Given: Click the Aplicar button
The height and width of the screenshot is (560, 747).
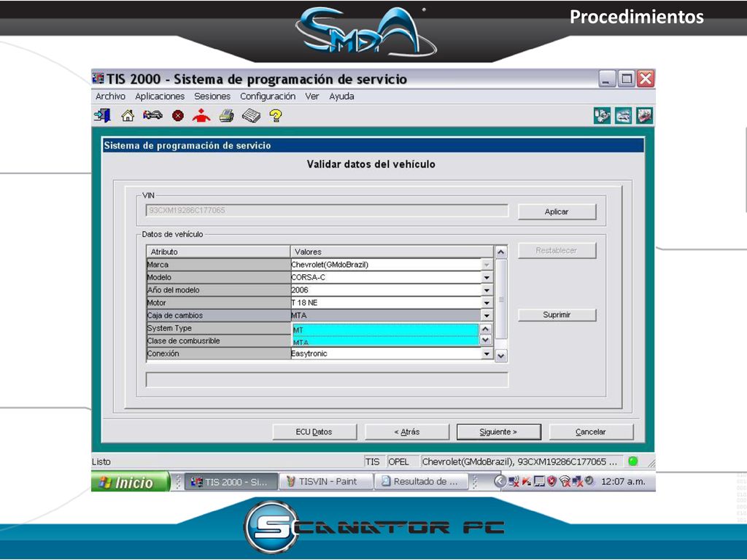Looking at the screenshot, I should point(557,211).
